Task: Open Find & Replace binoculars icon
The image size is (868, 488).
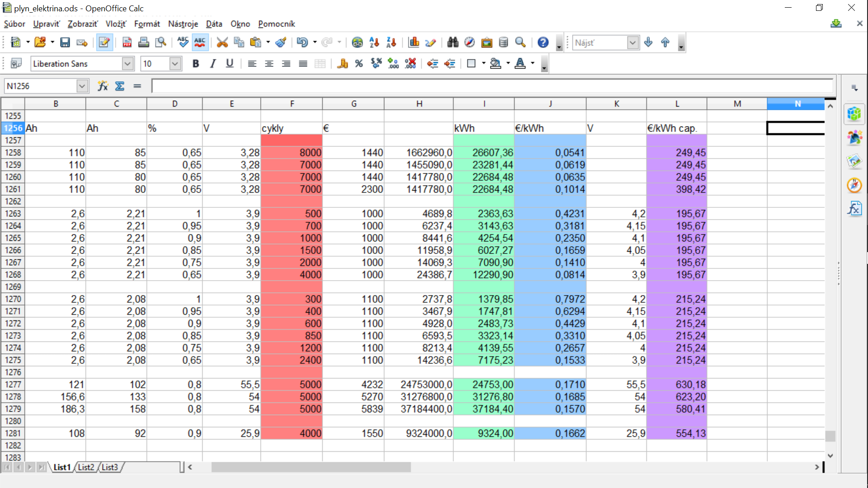Action: tap(453, 42)
